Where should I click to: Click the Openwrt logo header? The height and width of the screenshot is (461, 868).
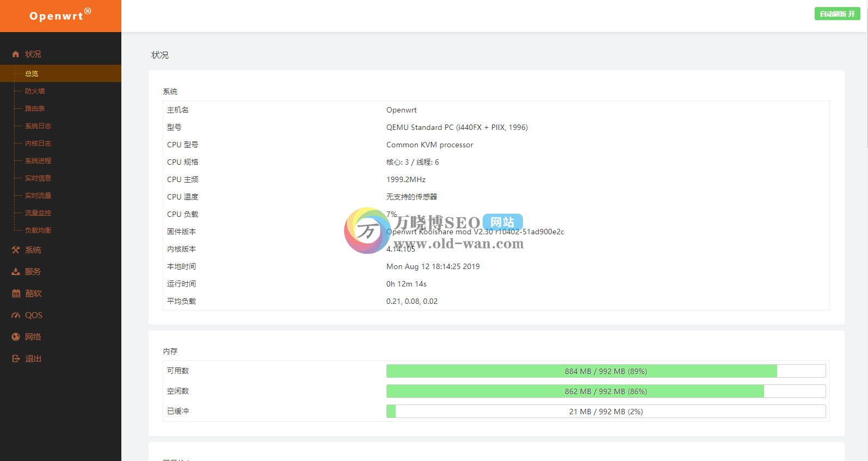60,16
